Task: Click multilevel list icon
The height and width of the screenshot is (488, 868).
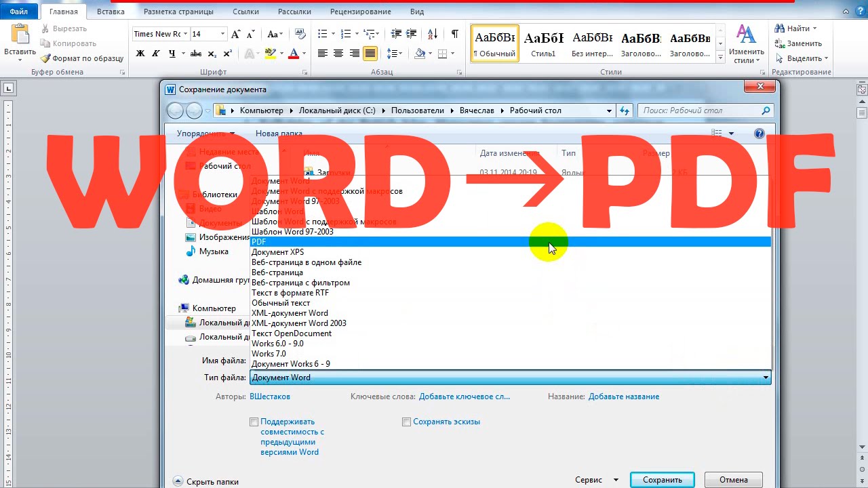Action: (369, 34)
